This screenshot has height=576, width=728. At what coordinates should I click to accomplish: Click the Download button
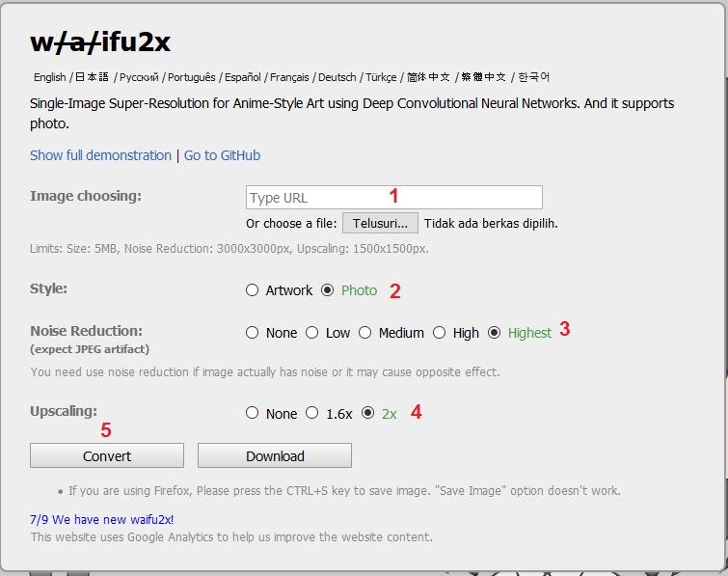click(275, 455)
